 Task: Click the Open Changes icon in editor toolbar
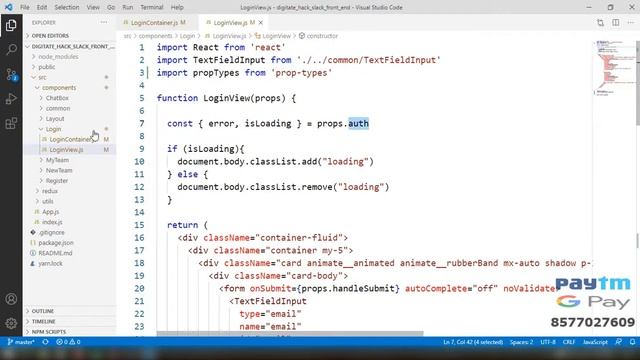pos(600,23)
